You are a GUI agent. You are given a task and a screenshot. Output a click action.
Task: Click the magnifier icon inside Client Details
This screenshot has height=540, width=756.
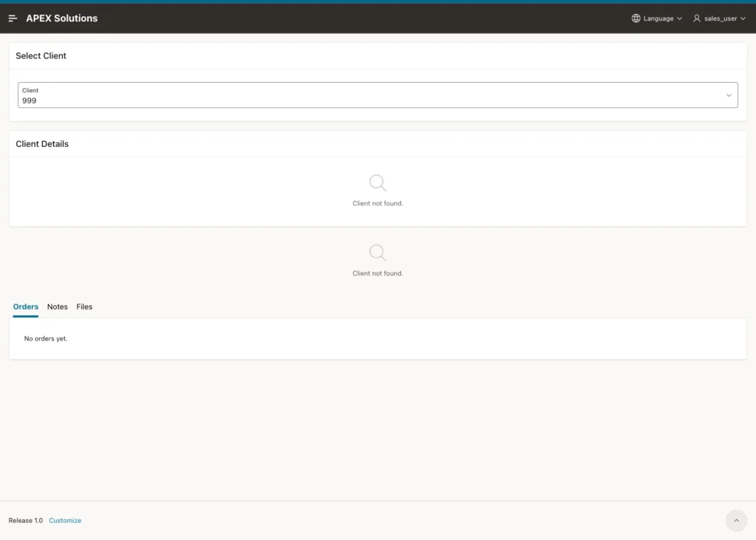point(377,183)
